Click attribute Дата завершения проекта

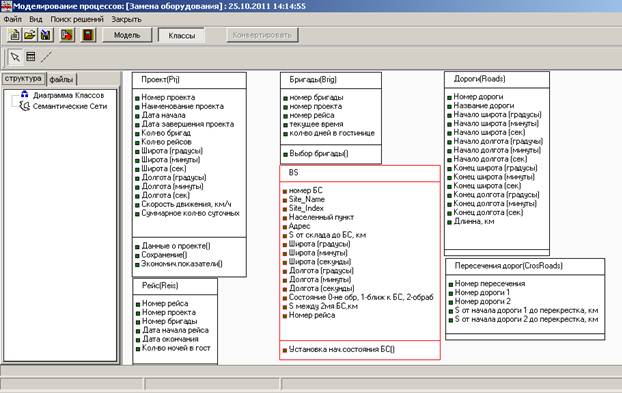point(188,124)
